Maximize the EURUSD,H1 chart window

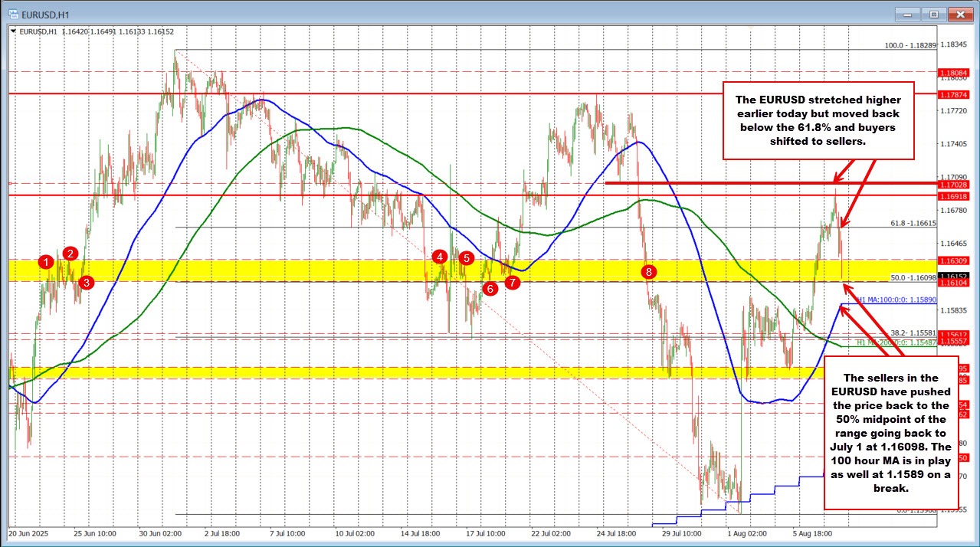[x=934, y=14]
